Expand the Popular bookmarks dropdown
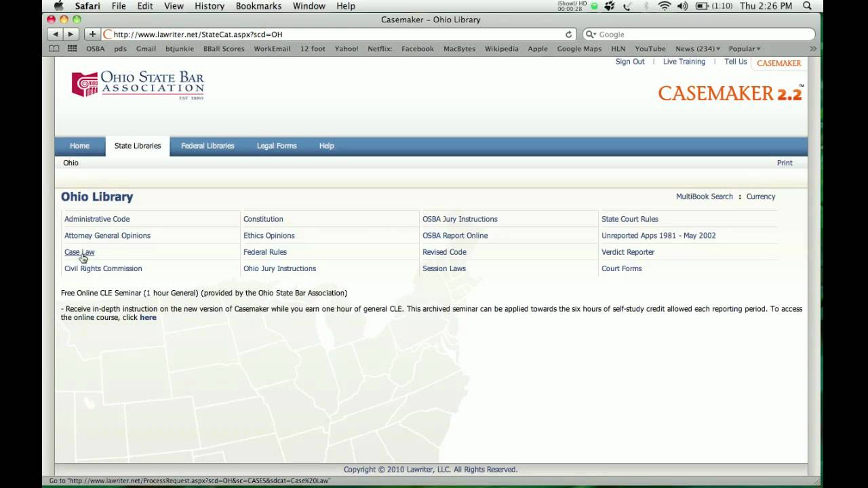 pyautogui.click(x=745, y=49)
